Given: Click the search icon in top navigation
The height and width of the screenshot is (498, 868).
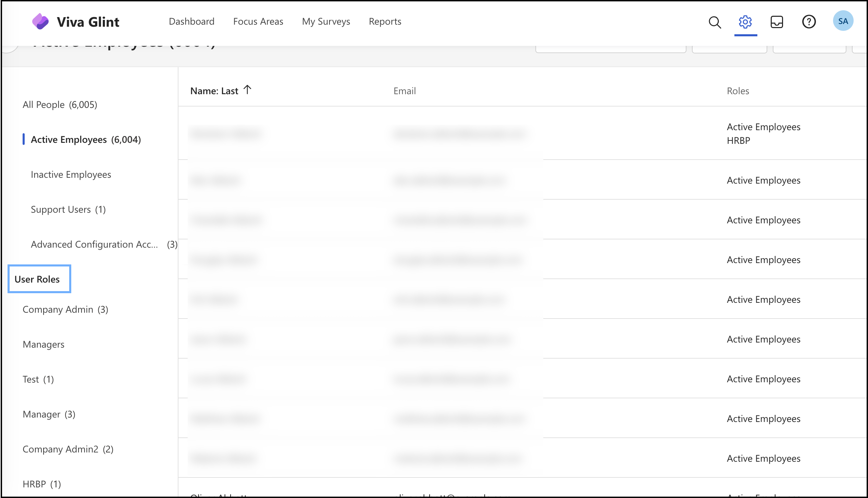Looking at the screenshot, I should point(715,22).
